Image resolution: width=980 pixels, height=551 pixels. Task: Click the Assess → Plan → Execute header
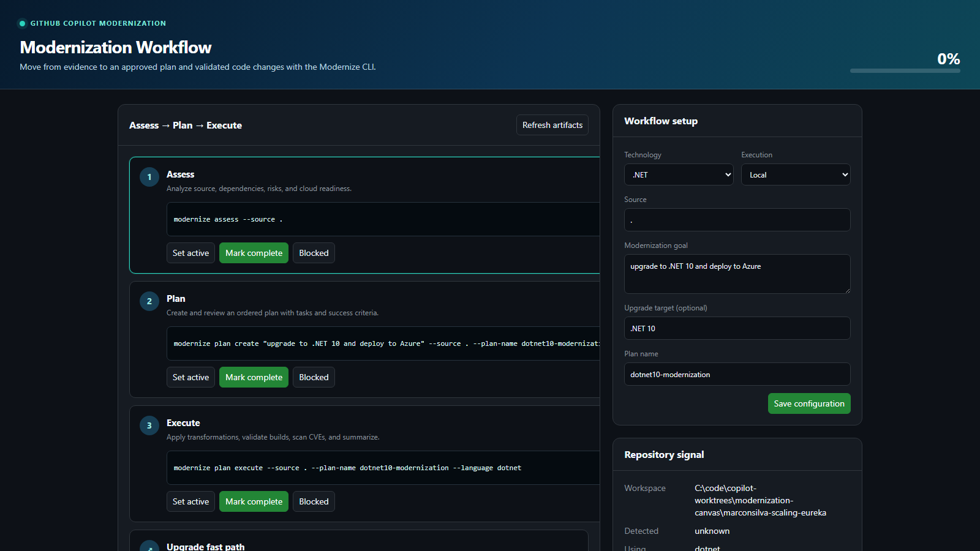(x=186, y=125)
